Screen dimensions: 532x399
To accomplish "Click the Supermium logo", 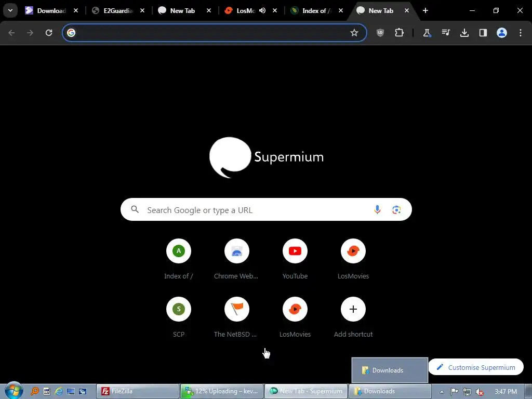I will [267, 157].
